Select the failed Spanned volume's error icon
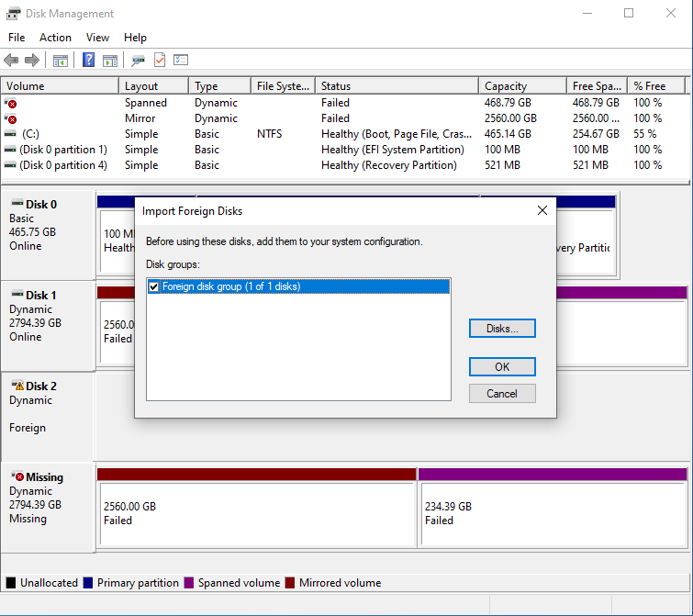 [11, 104]
